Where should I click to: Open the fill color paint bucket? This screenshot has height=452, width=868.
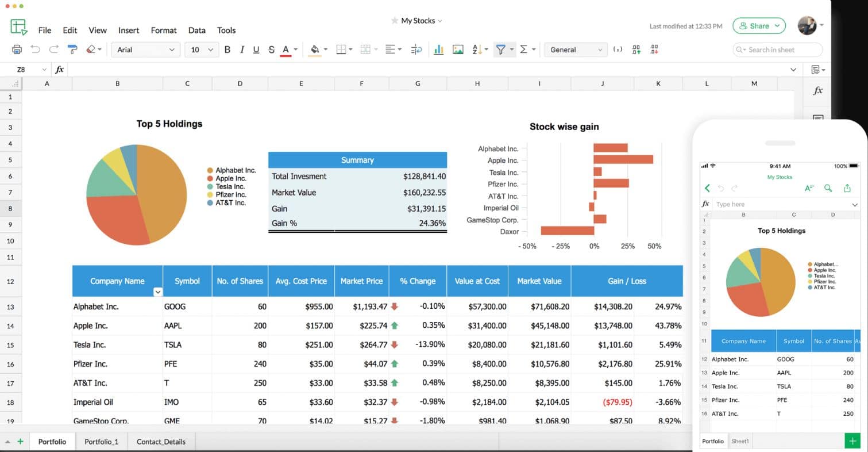tap(314, 50)
